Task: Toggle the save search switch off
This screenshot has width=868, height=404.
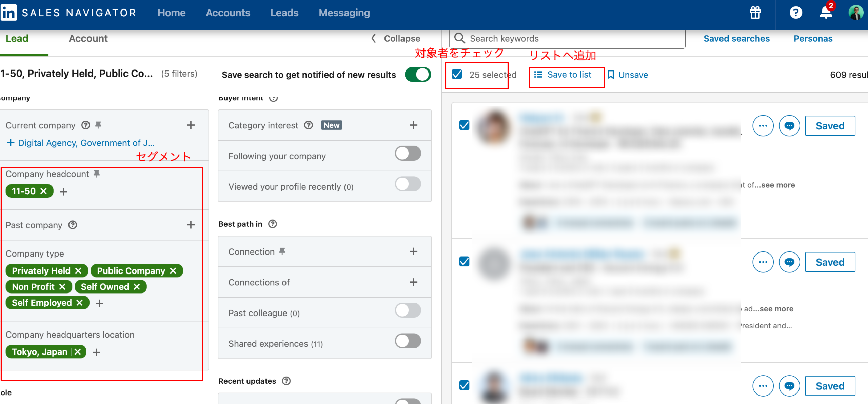Action: pos(418,75)
